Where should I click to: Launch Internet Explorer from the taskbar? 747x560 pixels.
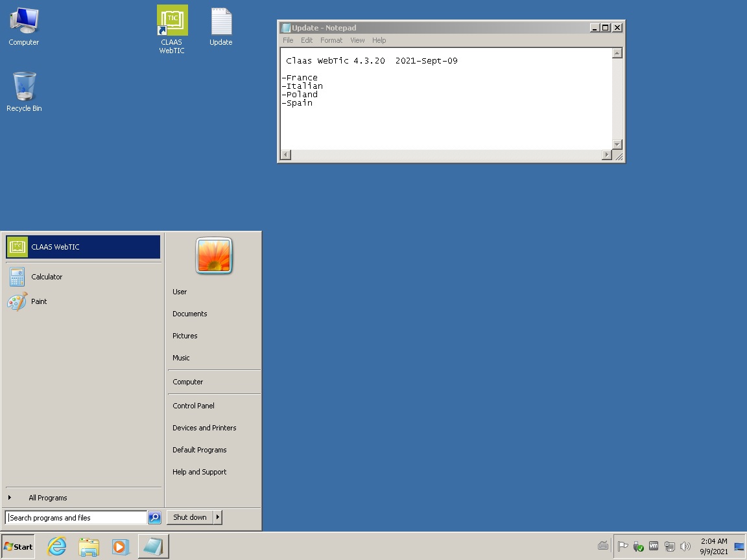(56, 546)
